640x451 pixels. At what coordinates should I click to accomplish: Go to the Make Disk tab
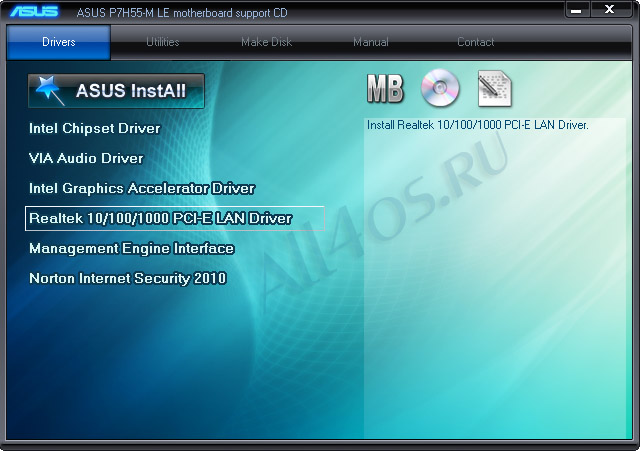click(x=267, y=42)
